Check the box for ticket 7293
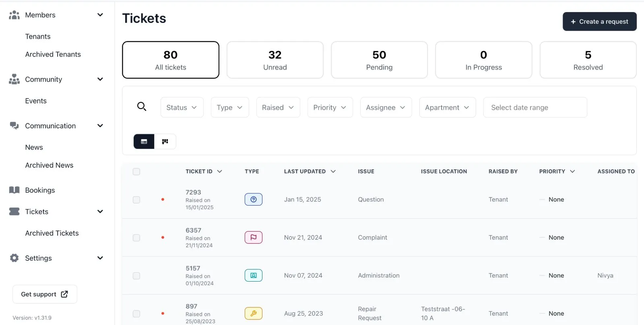644x325 pixels. coord(136,200)
